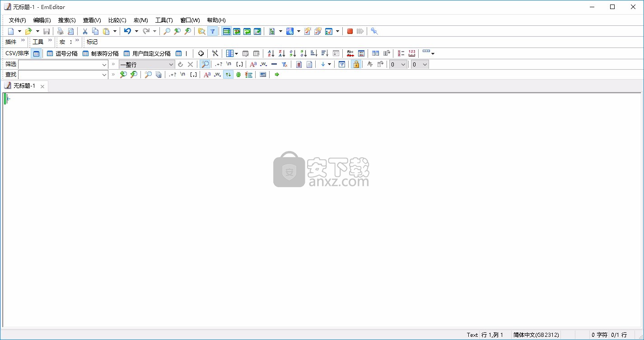Sort Z to A descending
Image resolution: width=644 pixels, height=340 pixels.
(x=282, y=53)
